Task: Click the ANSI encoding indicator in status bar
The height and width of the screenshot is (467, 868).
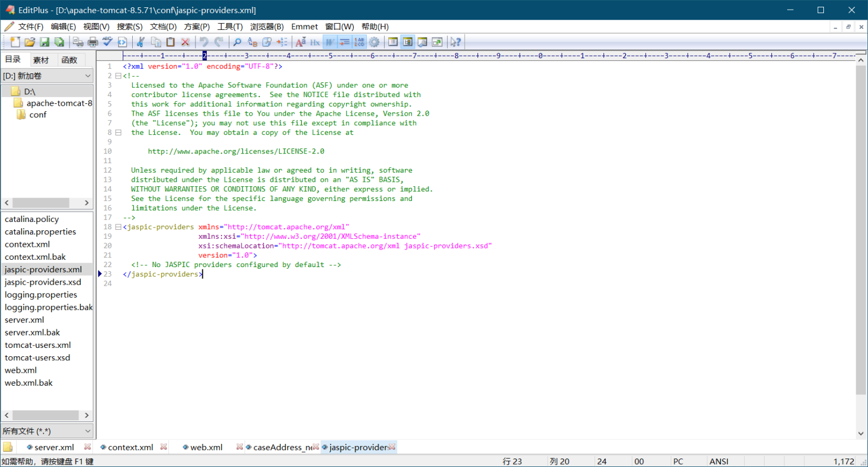Action: click(719, 461)
